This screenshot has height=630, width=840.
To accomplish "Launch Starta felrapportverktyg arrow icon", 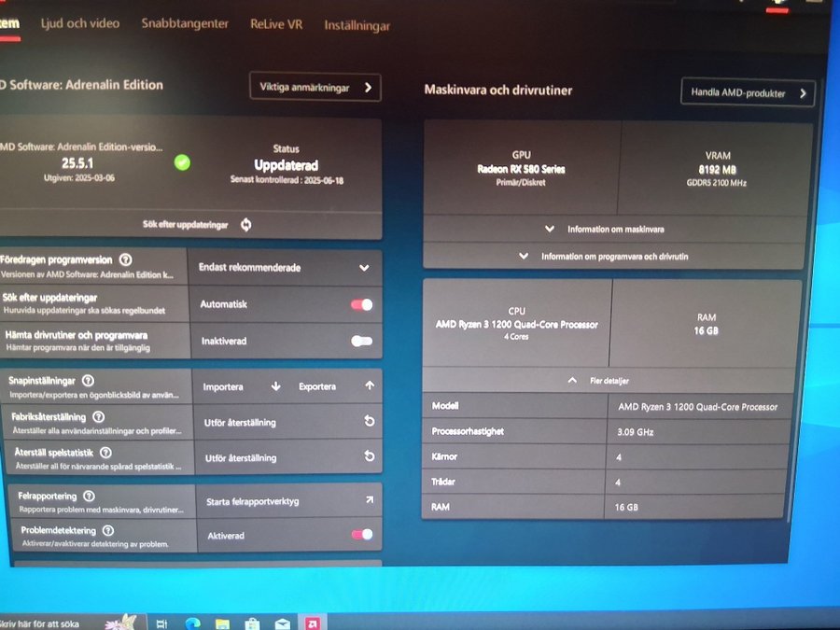I will click(369, 500).
